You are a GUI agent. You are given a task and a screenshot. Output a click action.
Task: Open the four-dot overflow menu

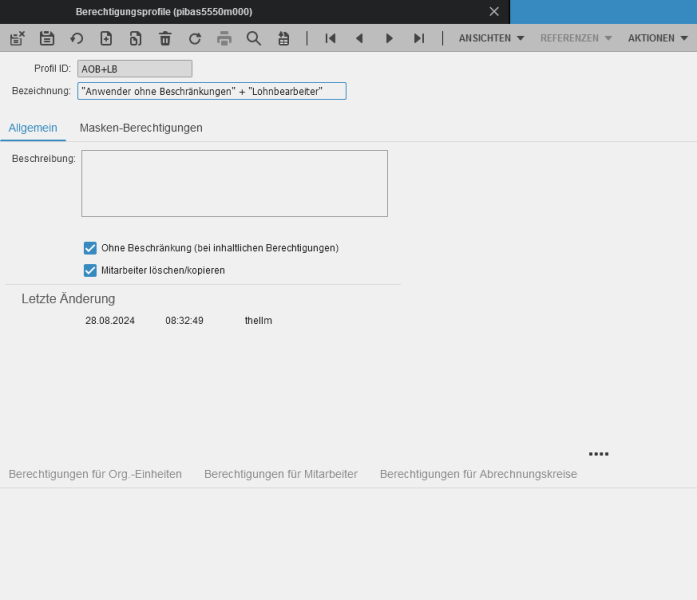click(x=598, y=454)
